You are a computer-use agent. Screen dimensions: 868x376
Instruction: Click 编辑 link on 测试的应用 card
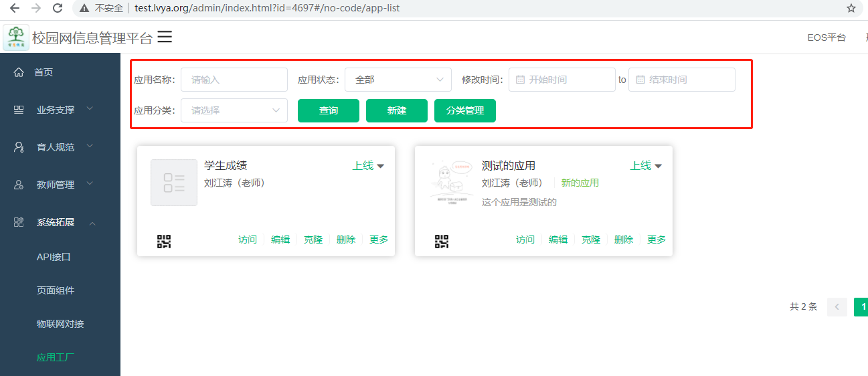(558, 240)
